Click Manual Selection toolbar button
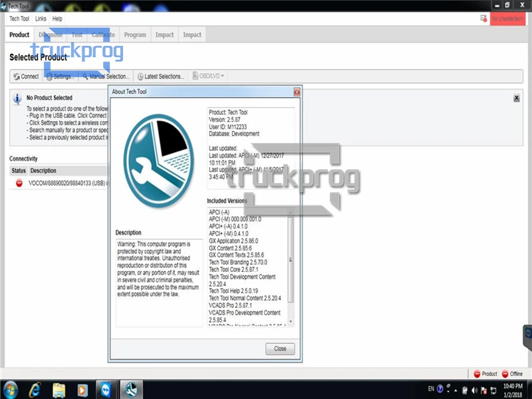 coord(106,76)
